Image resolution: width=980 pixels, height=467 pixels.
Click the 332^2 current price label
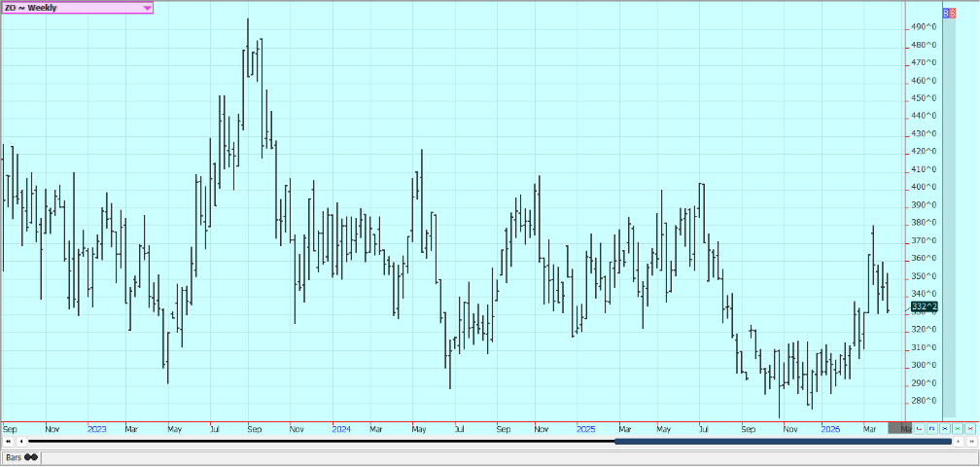923,307
